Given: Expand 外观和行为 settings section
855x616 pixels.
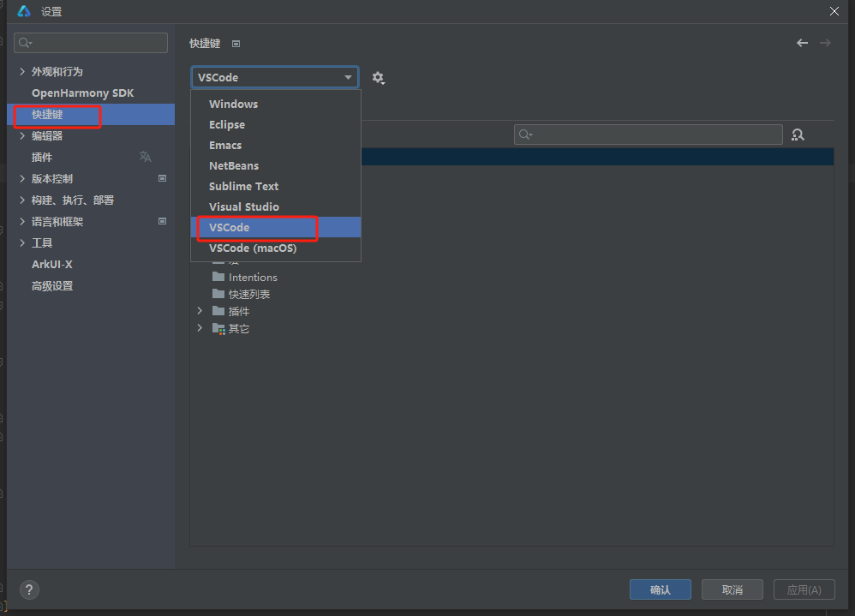Looking at the screenshot, I should pos(22,71).
